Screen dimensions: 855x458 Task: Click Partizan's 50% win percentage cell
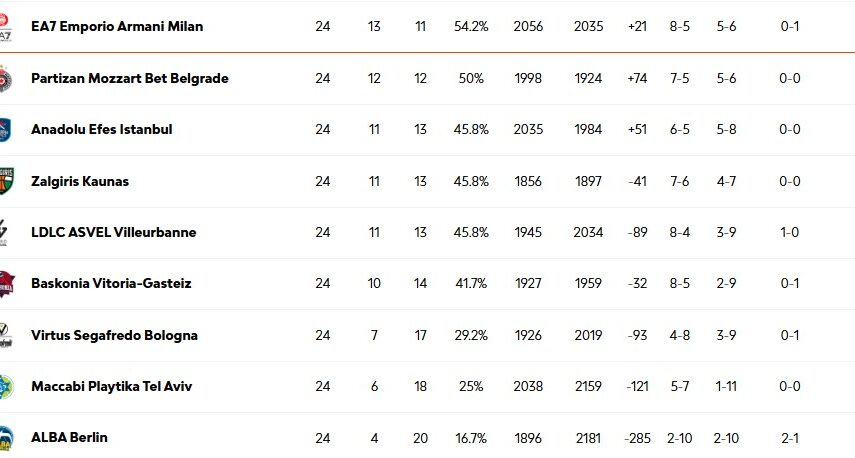click(471, 78)
